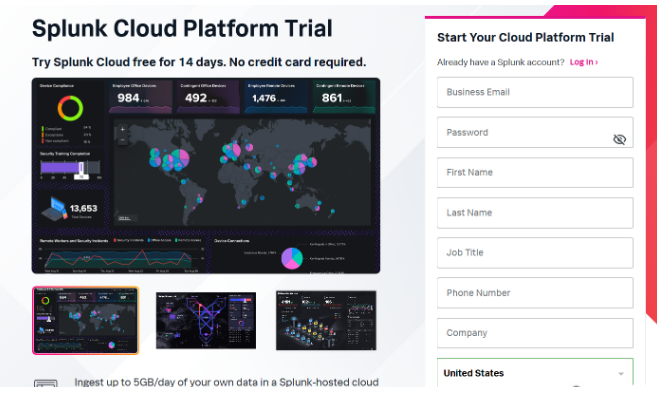Open the large dashboard preview image

click(x=206, y=176)
